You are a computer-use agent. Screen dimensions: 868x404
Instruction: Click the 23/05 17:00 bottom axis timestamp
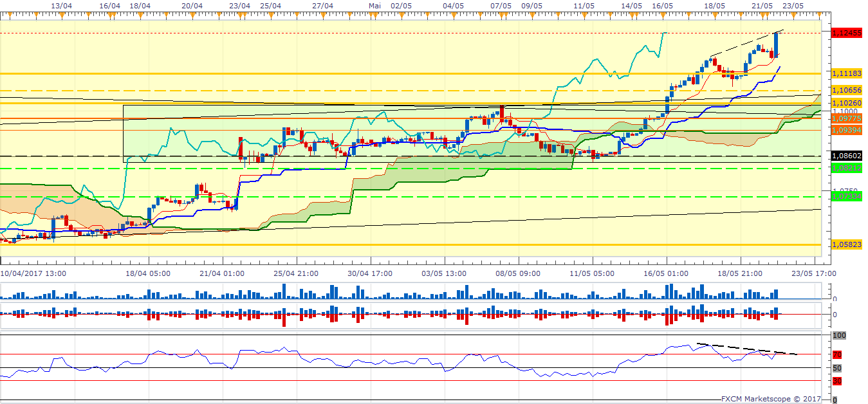pos(815,273)
